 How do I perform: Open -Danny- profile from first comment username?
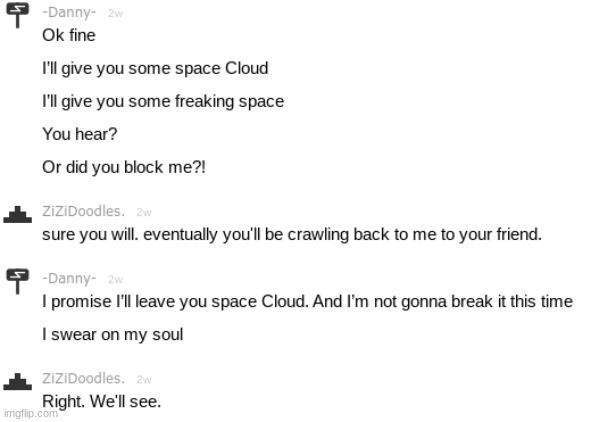coord(69,12)
